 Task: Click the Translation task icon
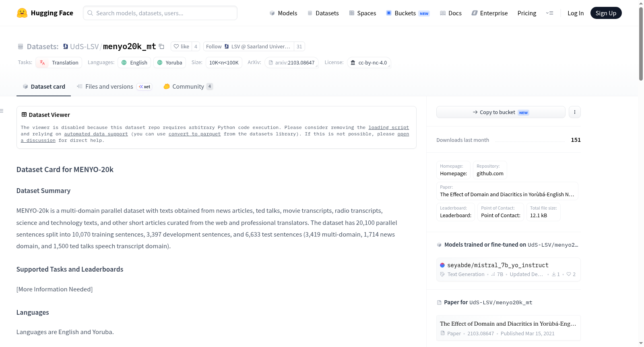tap(43, 62)
